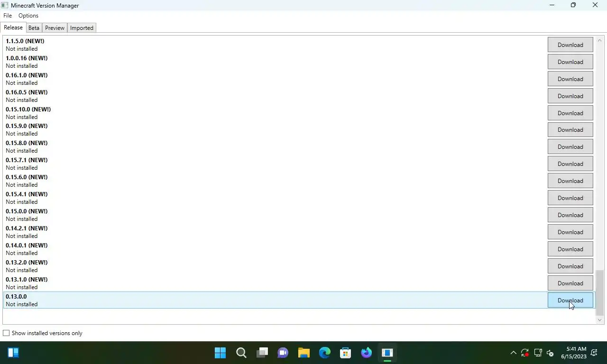Switch to the Beta tab

(34, 28)
